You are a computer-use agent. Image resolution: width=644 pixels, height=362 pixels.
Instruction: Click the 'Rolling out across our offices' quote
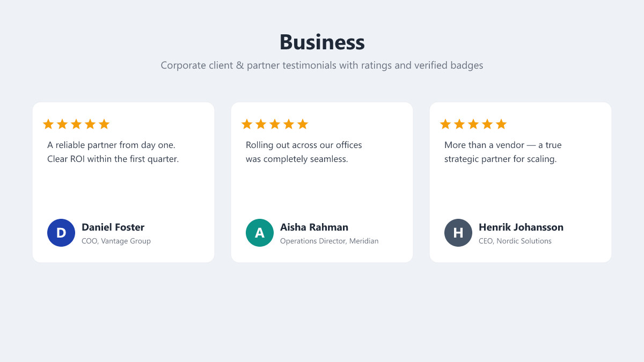304,152
